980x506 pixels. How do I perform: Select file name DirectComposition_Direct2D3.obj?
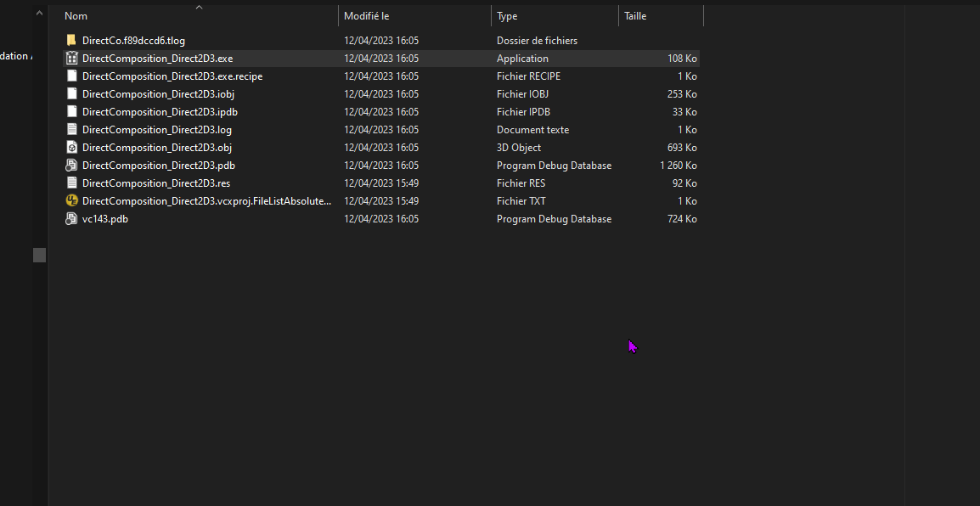coord(157,148)
